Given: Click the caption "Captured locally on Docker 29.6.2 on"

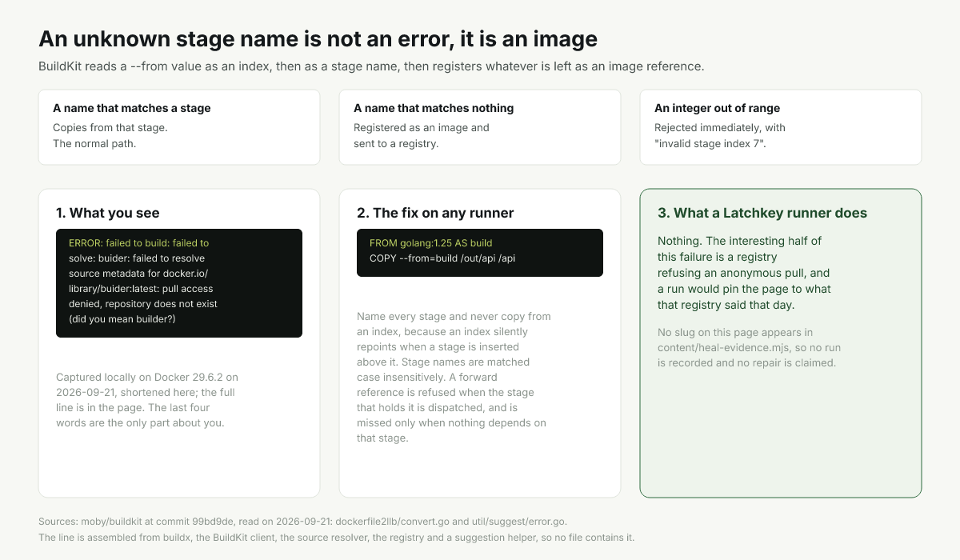Looking at the screenshot, I should click(147, 377).
